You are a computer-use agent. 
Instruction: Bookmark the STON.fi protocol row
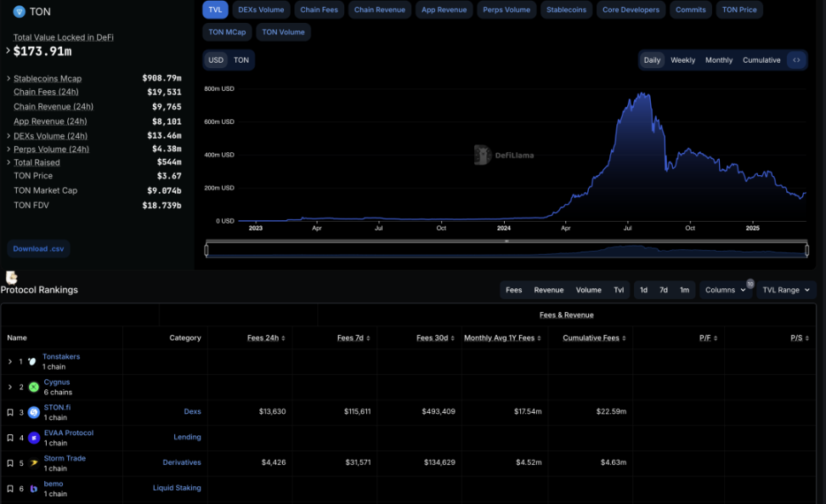pyautogui.click(x=10, y=412)
